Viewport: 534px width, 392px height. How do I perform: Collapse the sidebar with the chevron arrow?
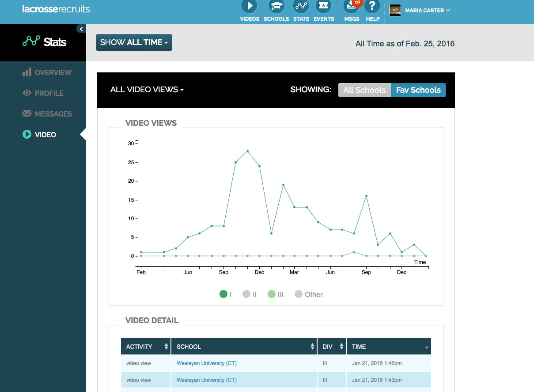click(81, 29)
